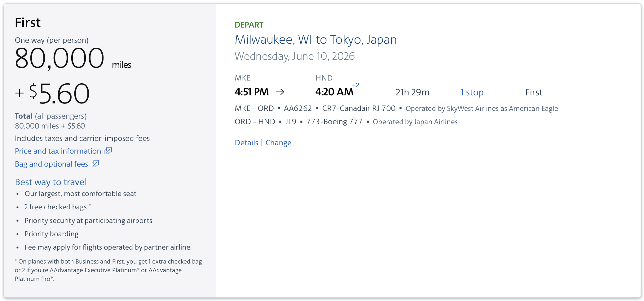The image size is (644, 301).
Task: Select the Change flight link
Action: [x=278, y=143]
